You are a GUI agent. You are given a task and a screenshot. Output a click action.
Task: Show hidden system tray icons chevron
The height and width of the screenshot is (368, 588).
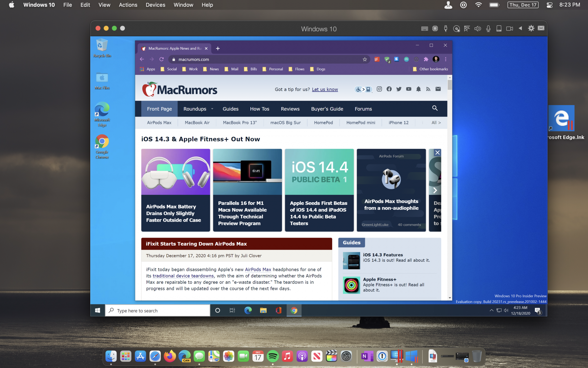491,310
